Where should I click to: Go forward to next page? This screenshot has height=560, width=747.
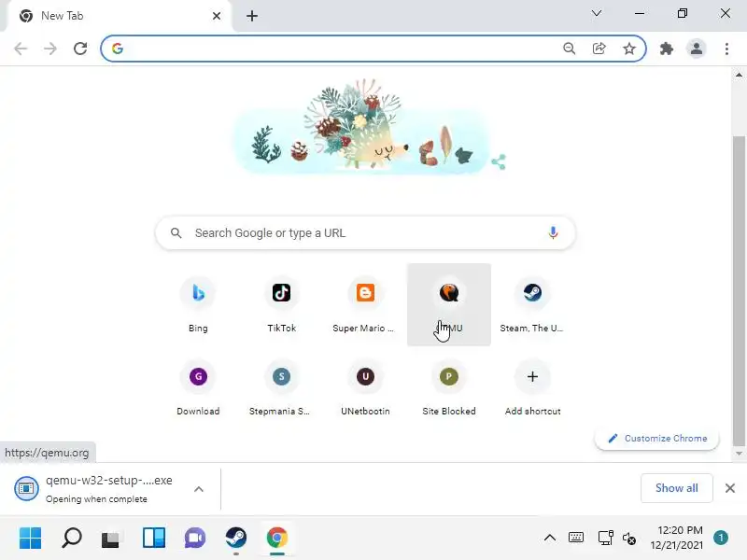pyautogui.click(x=50, y=49)
